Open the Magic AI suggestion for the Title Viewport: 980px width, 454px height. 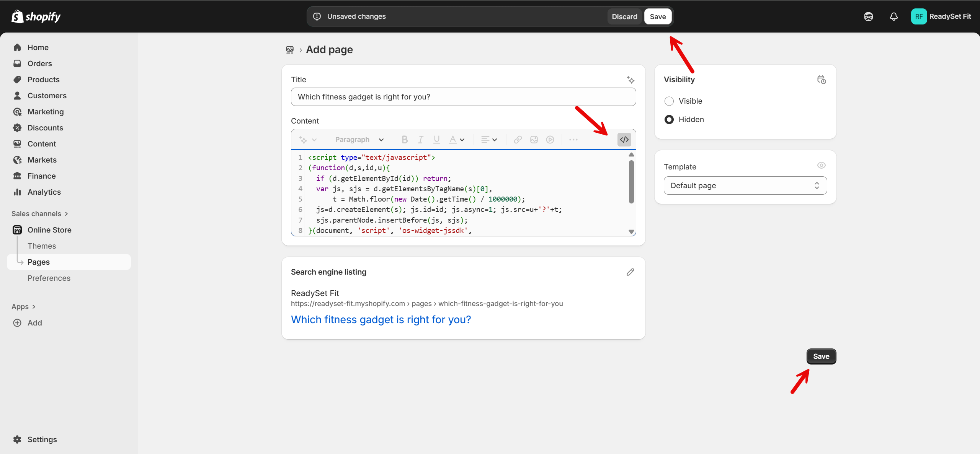[x=630, y=80]
